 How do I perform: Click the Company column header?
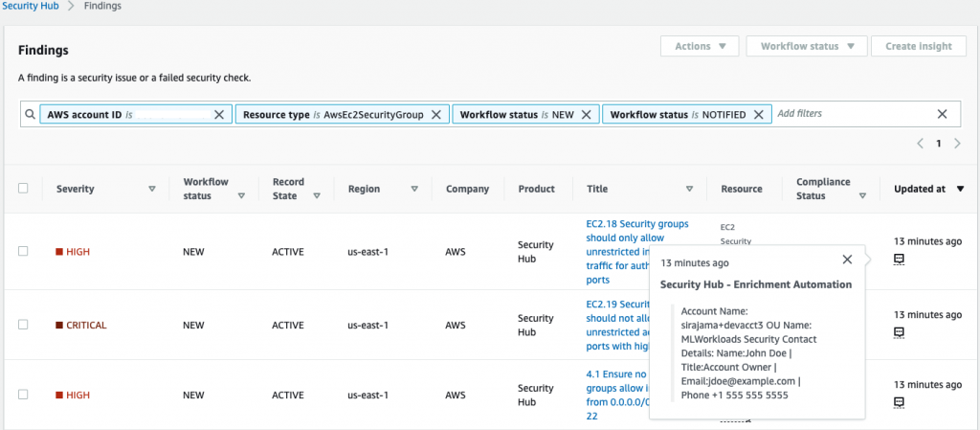467,189
